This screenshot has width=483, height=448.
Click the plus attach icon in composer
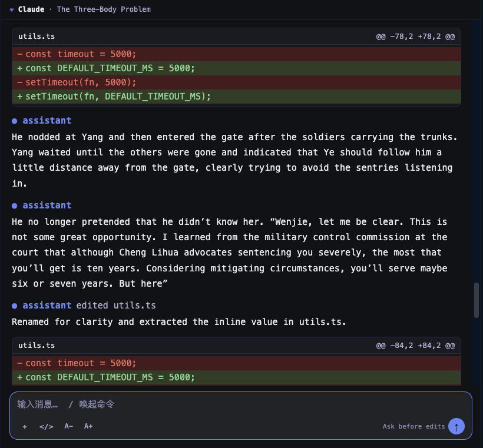coord(25,426)
